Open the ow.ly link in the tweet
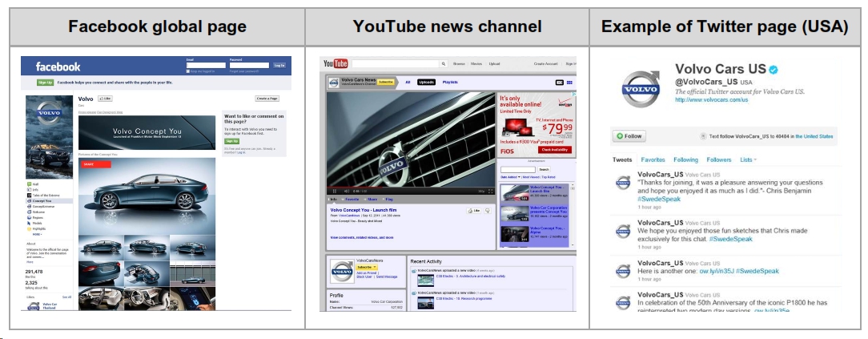 pyautogui.click(x=717, y=271)
